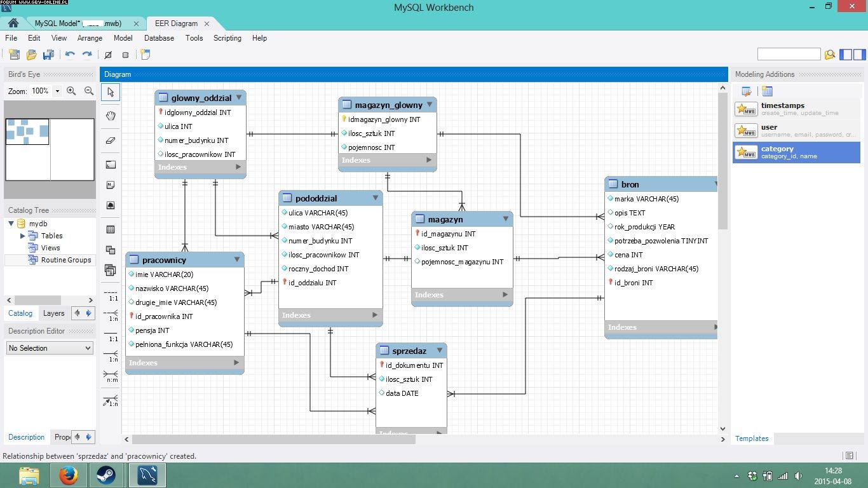The width and height of the screenshot is (868, 488).
Task: Toggle the right sidebar view button
Action: click(860, 55)
